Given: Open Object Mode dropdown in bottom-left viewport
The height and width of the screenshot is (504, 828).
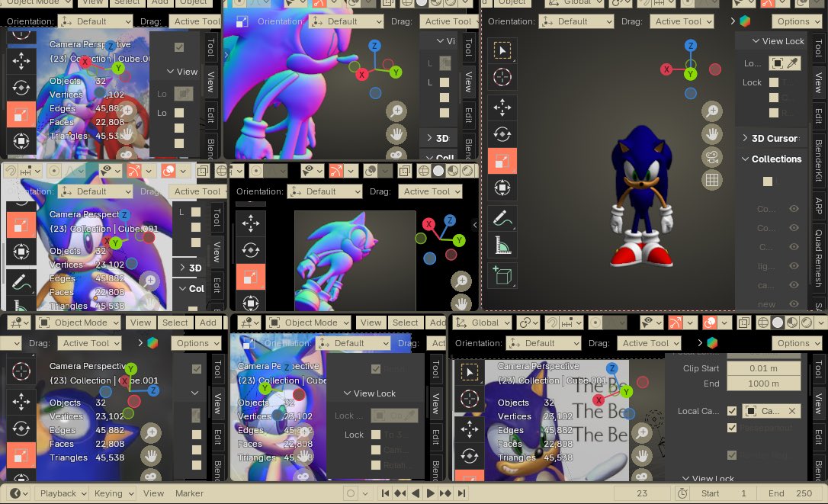Looking at the screenshot, I should [x=79, y=323].
